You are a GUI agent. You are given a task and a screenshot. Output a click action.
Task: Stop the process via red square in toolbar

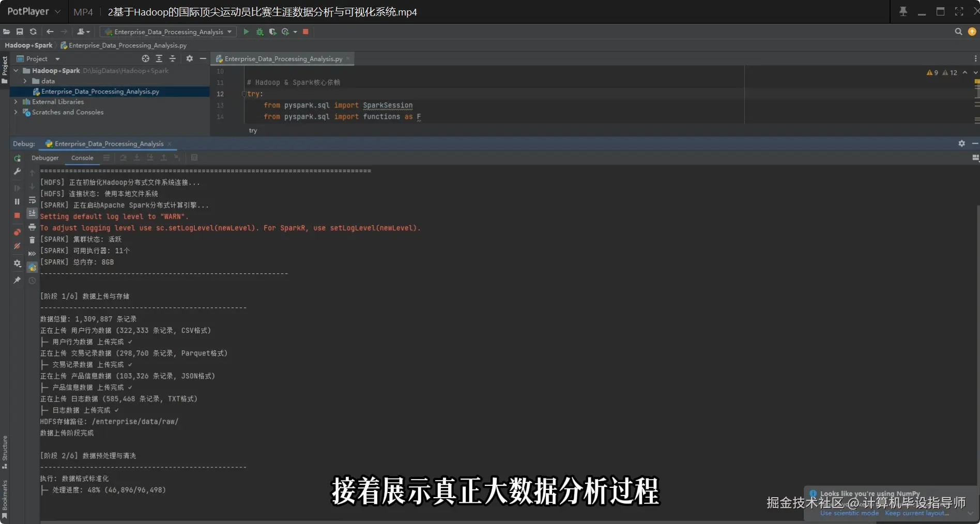(305, 32)
